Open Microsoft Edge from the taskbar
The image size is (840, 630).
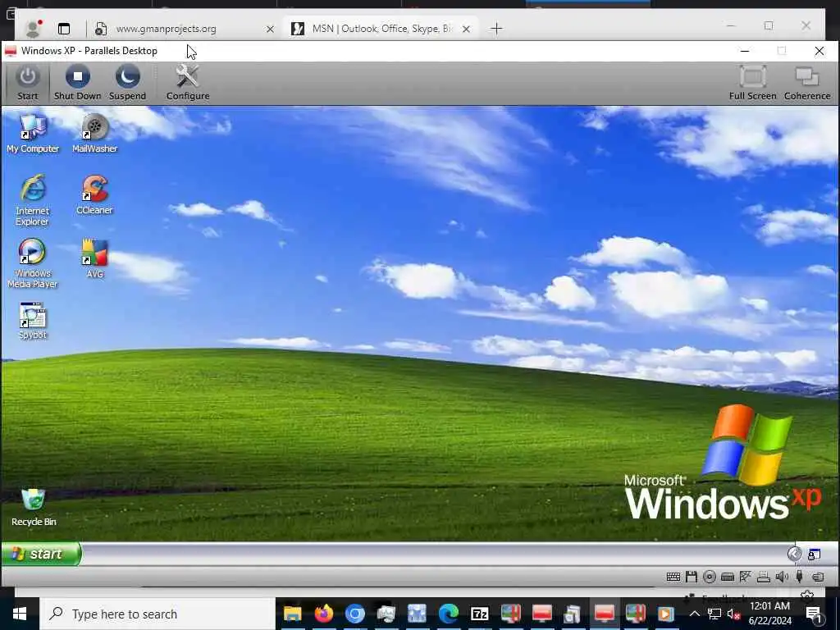pyautogui.click(x=449, y=614)
